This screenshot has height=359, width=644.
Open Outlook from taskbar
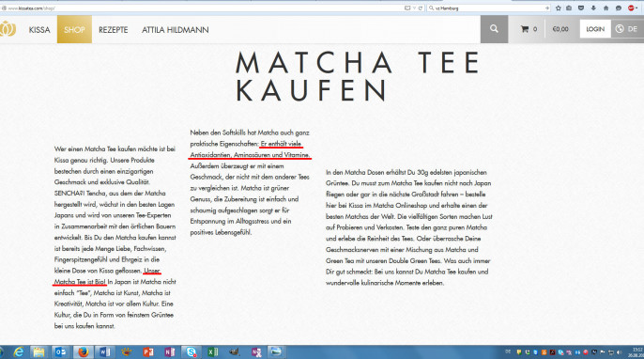[60, 352]
